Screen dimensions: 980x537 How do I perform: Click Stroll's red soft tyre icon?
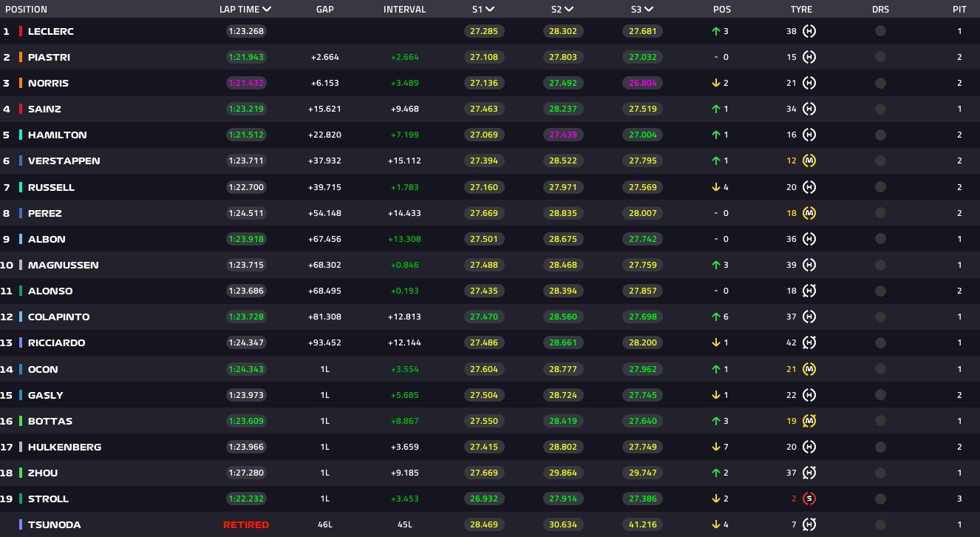coord(809,499)
